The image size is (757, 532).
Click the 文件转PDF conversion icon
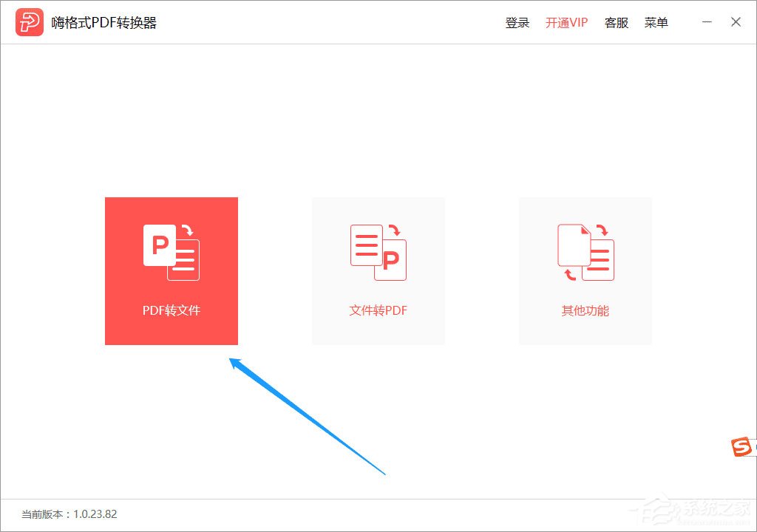(378, 251)
